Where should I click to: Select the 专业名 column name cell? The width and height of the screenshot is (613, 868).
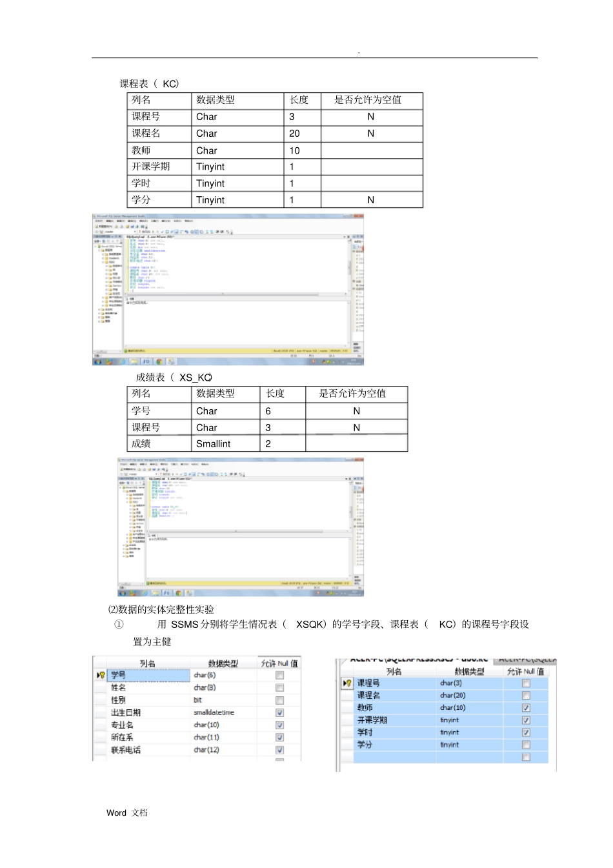coord(148,725)
